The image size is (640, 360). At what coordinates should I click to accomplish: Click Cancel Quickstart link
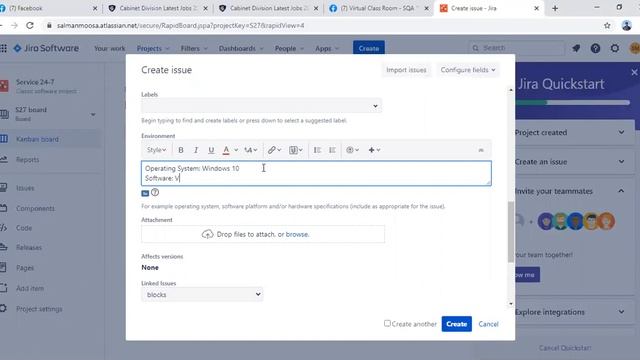point(565,348)
